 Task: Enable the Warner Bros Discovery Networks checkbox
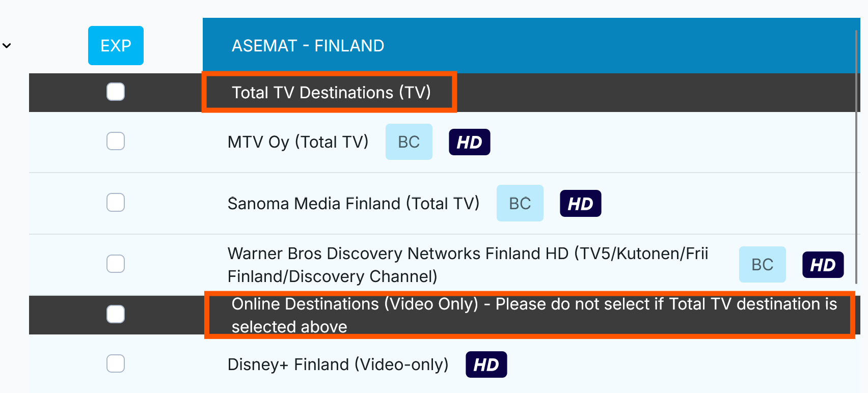(116, 264)
